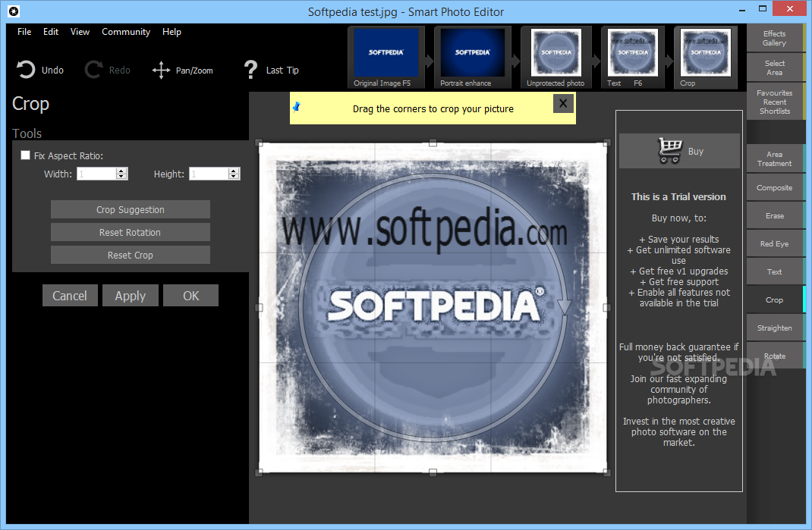812x530 pixels.
Task: Click the Reset Crop button
Action: click(131, 256)
